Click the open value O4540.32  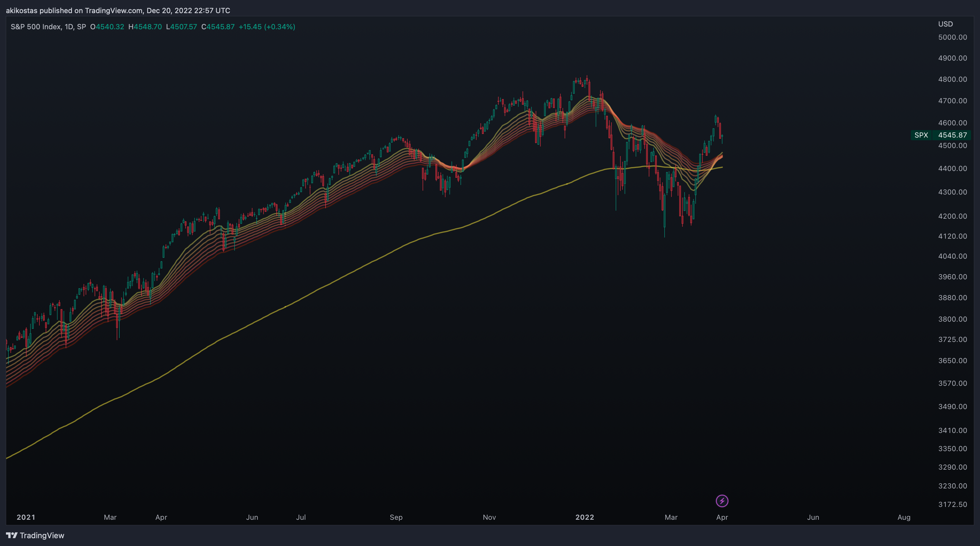tap(107, 27)
